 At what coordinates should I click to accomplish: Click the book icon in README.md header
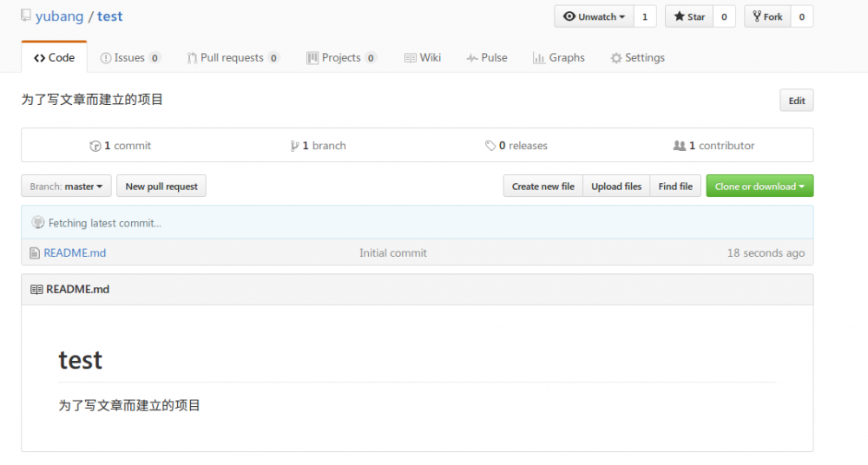pos(36,290)
